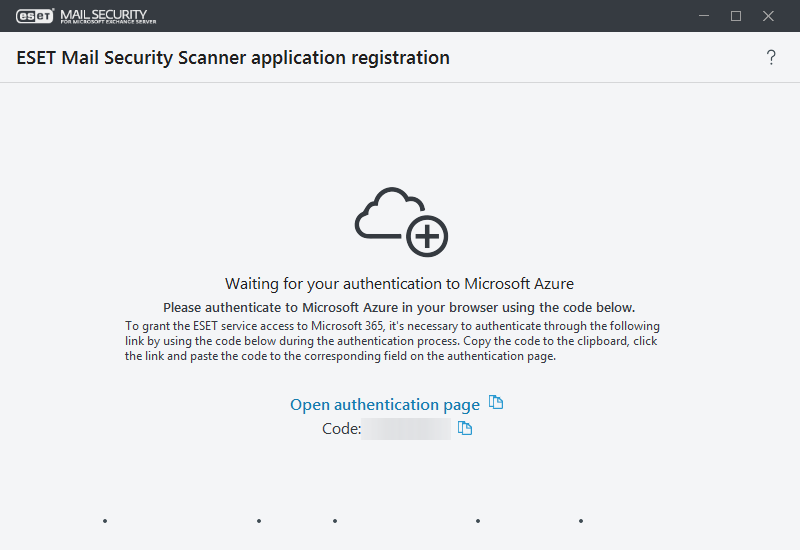Copy the authentication page link to clipboard
This screenshot has height=550, width=800.
coord(496,403)
